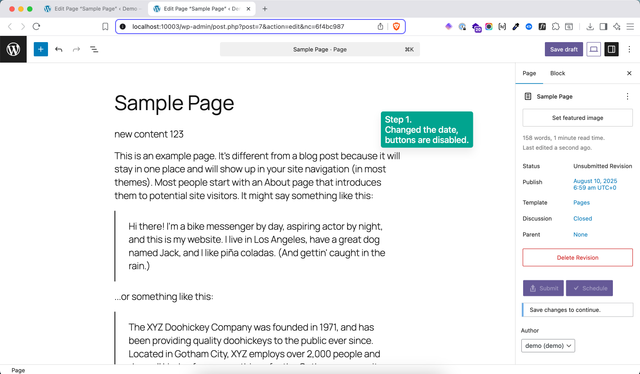
Task: Click the Submit button
Action: click(543, 288)
